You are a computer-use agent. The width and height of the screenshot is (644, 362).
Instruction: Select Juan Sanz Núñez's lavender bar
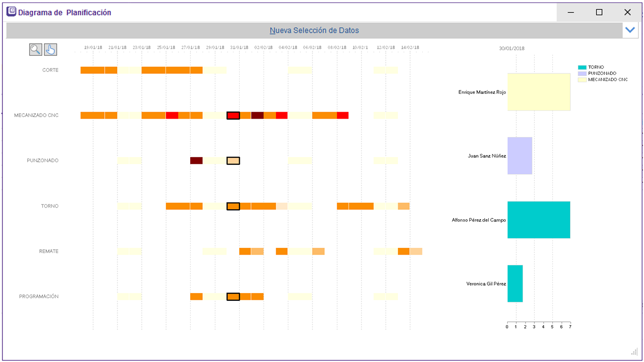click(520, 155)
